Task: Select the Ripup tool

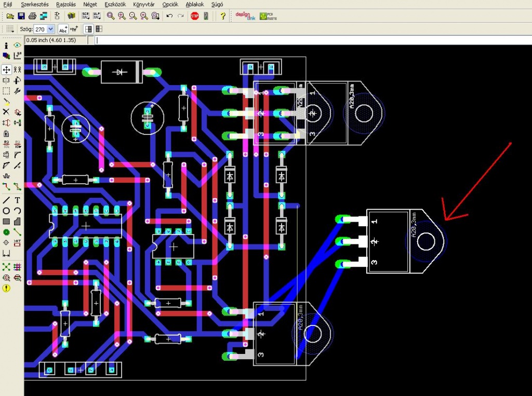Action: point(17,186)
